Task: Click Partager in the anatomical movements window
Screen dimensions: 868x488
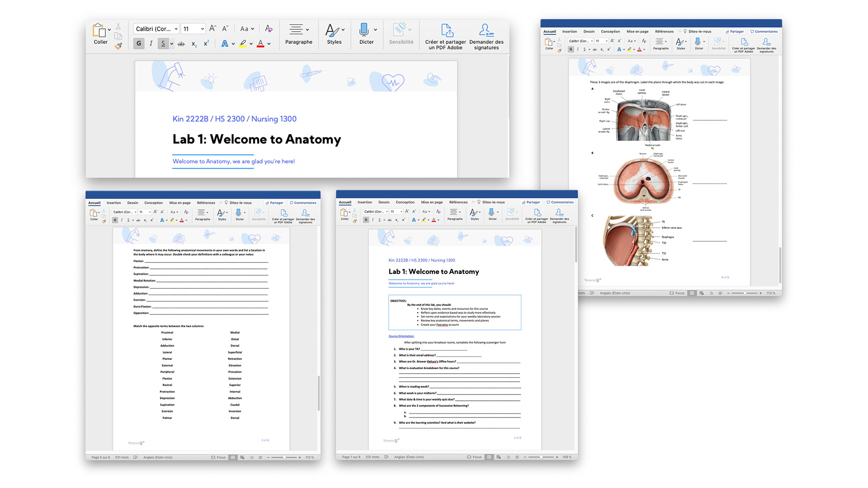Action: [x=274, y=203]
